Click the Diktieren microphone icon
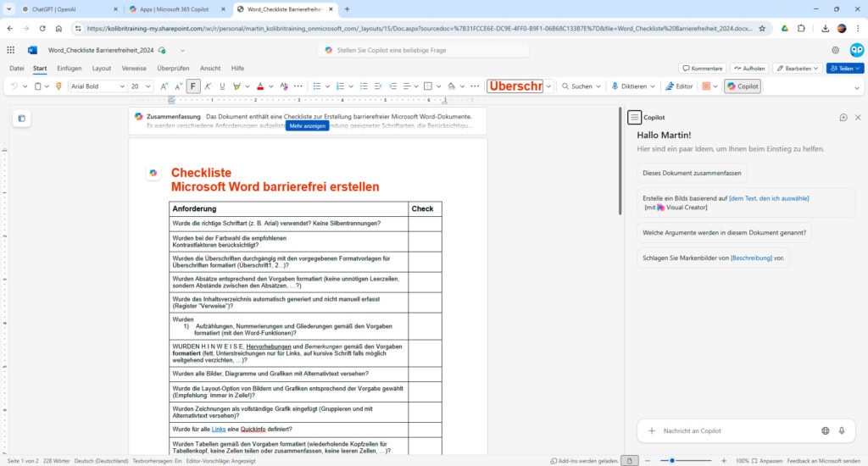Image resolution: width=868 pixels, height=466 pixels. tap(615, 86)
